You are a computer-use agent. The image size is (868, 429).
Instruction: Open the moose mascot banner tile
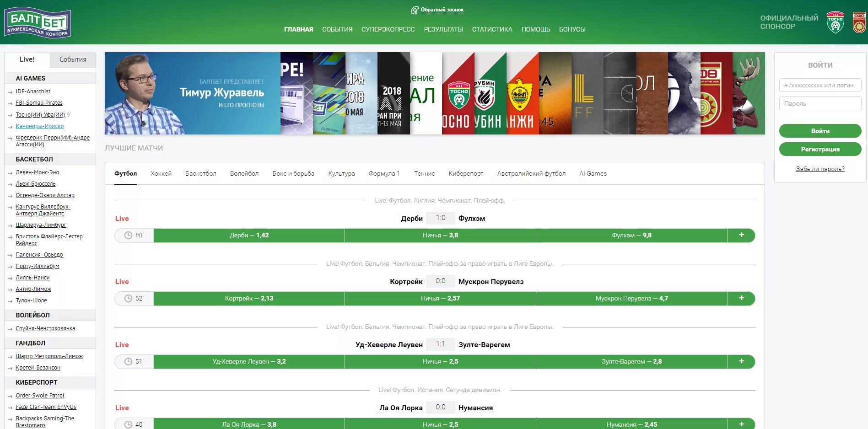click(x=749, y=93)
